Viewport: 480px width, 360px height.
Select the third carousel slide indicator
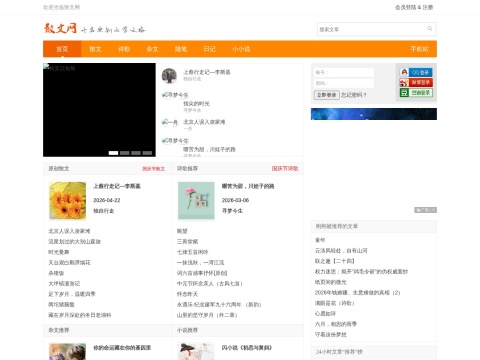tap(136, 153)
